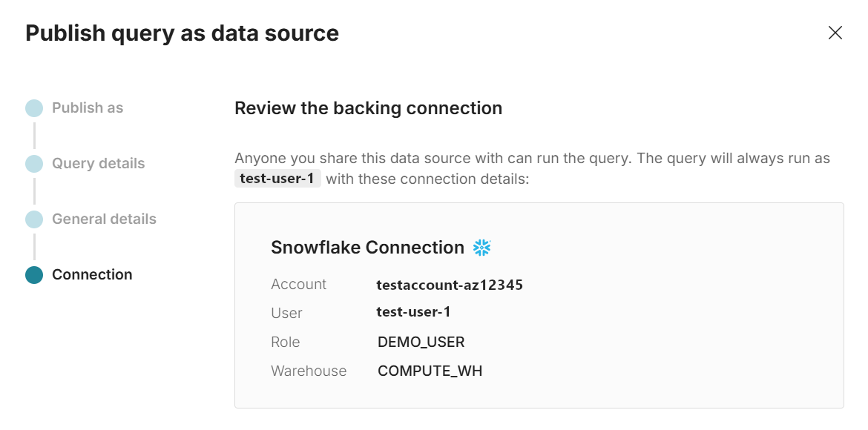Click the Account field label

pyautogui.click(x=298, y=285)
